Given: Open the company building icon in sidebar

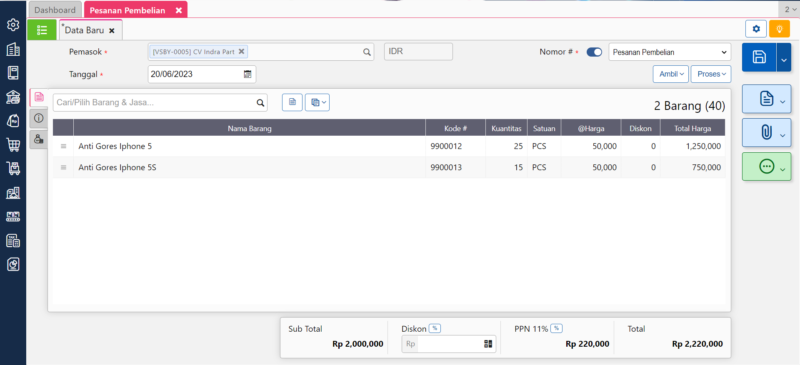Looking at the screenshot, I should (13, 49).
